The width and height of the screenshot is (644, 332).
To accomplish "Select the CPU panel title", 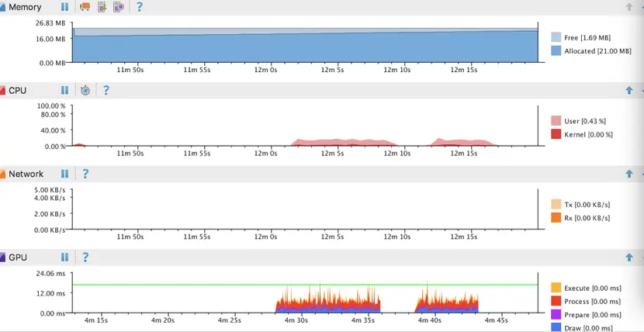I will click(x=17, y=90).
